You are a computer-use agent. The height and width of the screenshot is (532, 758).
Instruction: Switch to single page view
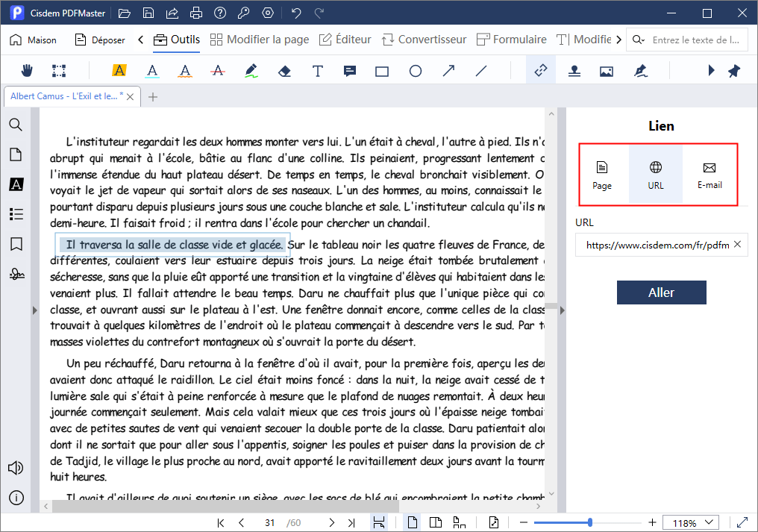pos(412,522)
